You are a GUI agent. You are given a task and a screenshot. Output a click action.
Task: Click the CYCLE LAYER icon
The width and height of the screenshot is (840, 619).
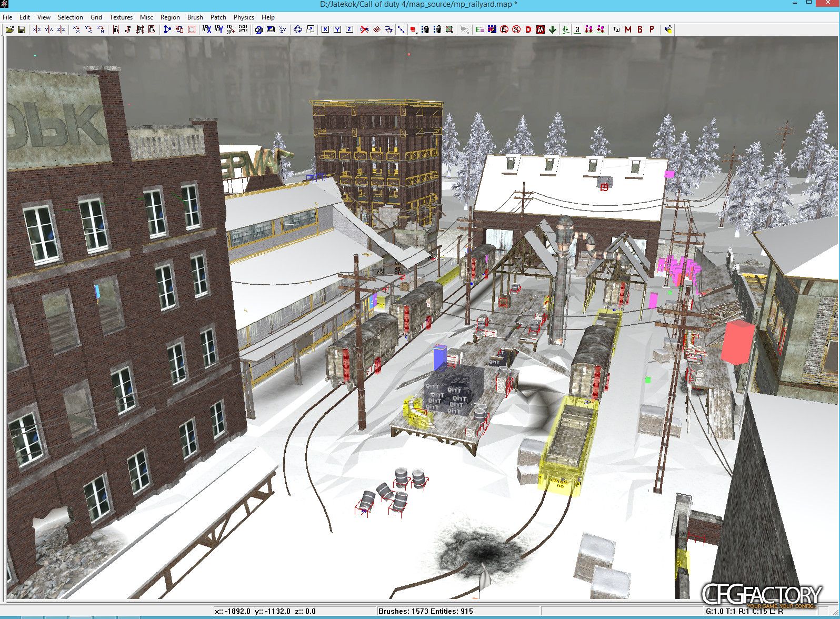243,29
